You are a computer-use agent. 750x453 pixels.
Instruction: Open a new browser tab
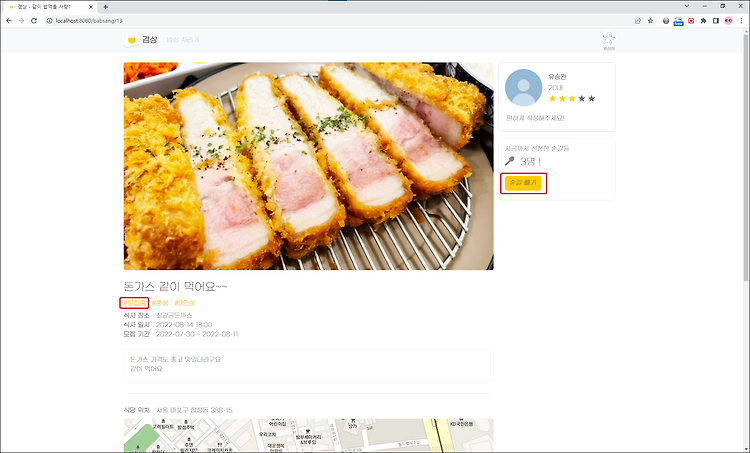point(106,7)
